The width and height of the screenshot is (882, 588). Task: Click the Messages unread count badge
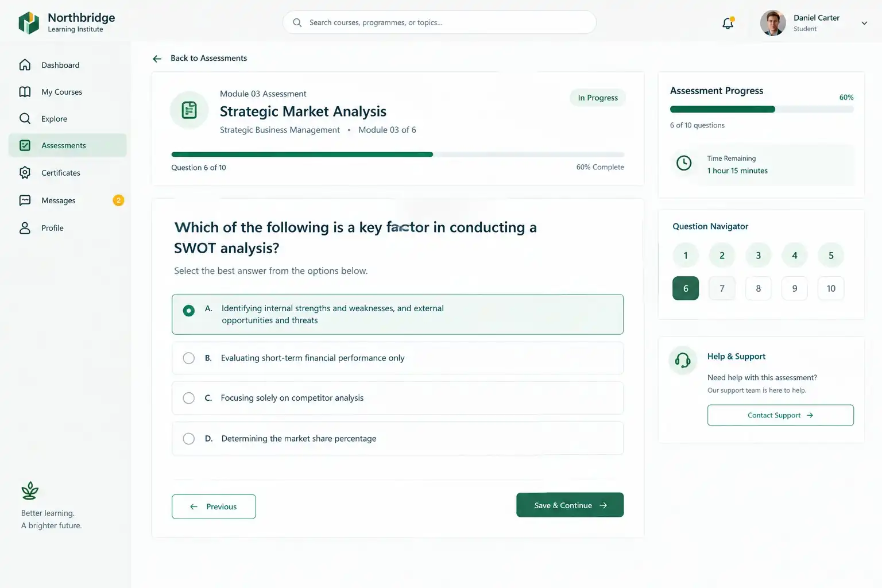click(x=118, y=200)
